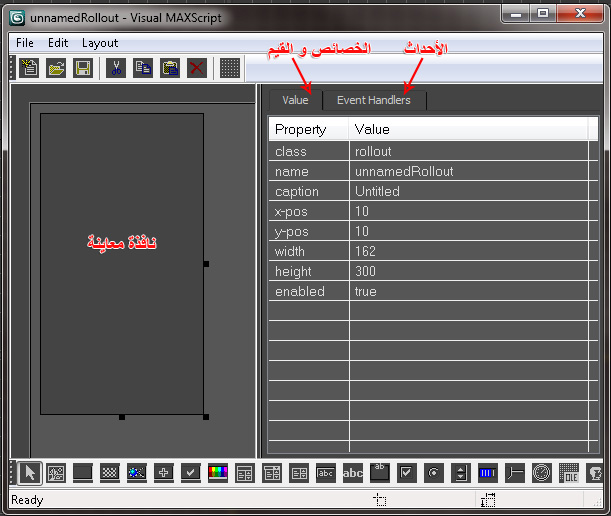Choose the RadioButtons control tool
This screenshot has width=611, height=516.
434,473
